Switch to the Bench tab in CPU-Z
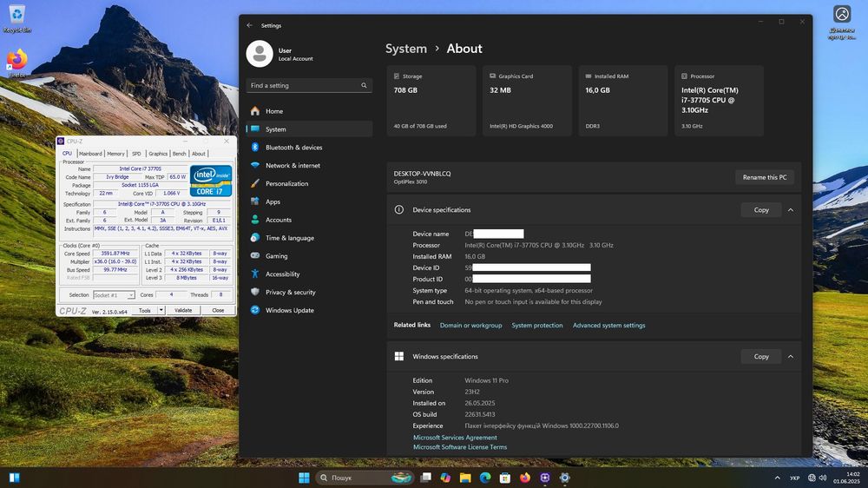The image size is (868, 488). [x=180, y=154]
